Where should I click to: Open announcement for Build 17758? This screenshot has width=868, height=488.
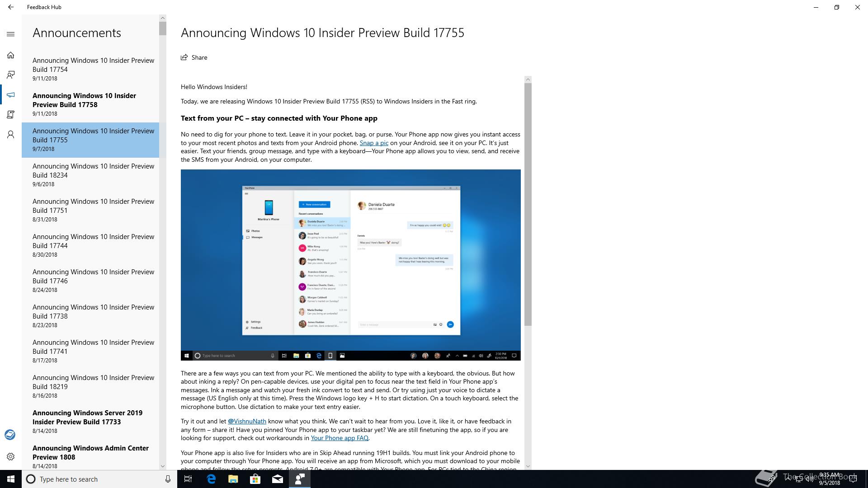[x=90, y=104]
